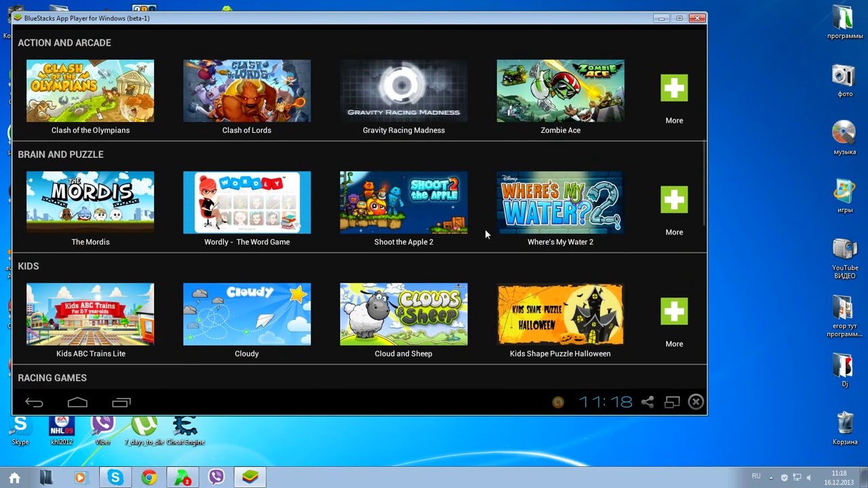Click the BRAIN AND PUZZLE heading

[x=60, y=155]
